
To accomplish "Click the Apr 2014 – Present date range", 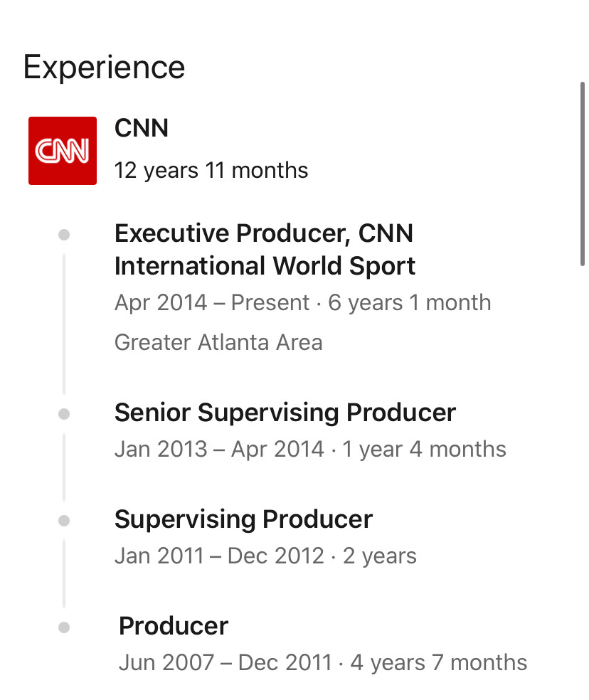I will click(x=212, y=302).
